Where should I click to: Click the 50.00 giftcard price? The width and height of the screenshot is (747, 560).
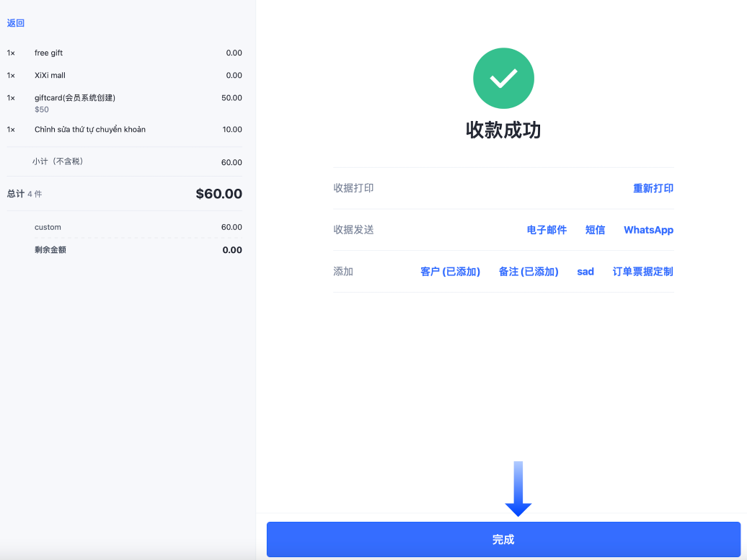[x=231, y=97]
